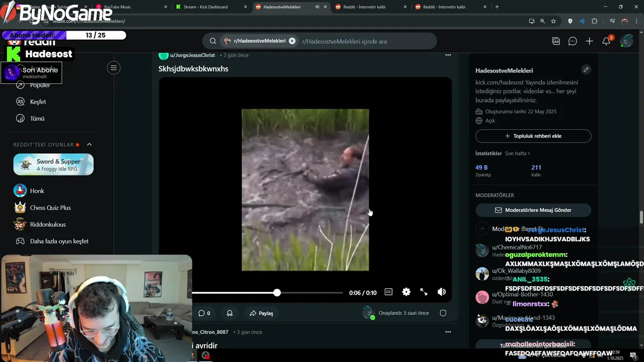Switch to Stream - Kick Dashboard tab
Image resolution: width=644 pixels, height=362 pixels.
210,7
